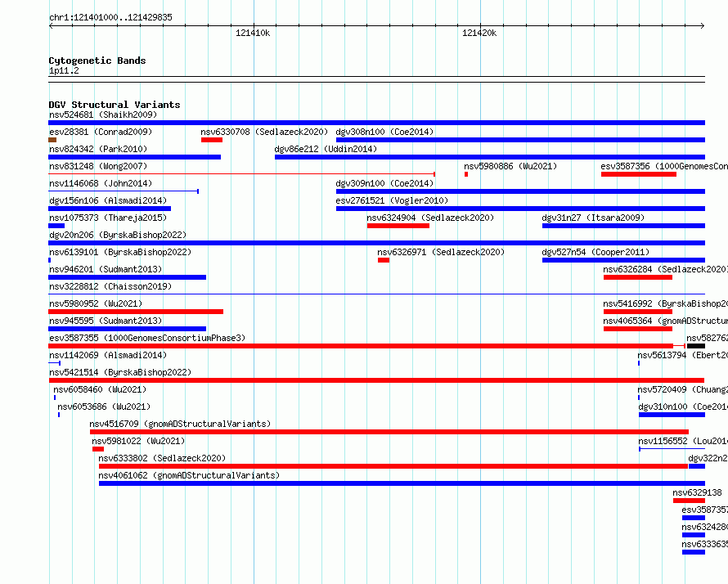Click esv3587355 (1000GenomesConsortiumPhase3) label
The width and height of the screenshot is (728, 584).
147,338
